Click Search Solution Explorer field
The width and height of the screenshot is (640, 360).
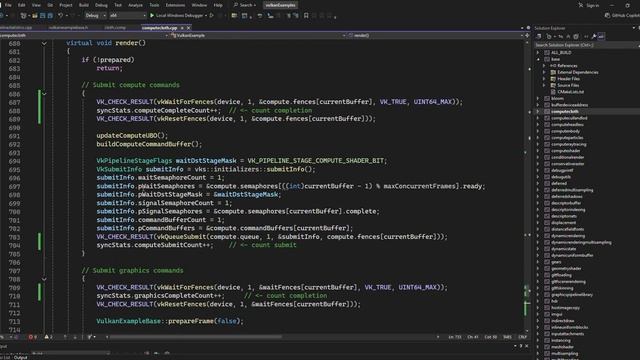pos(587,45)
